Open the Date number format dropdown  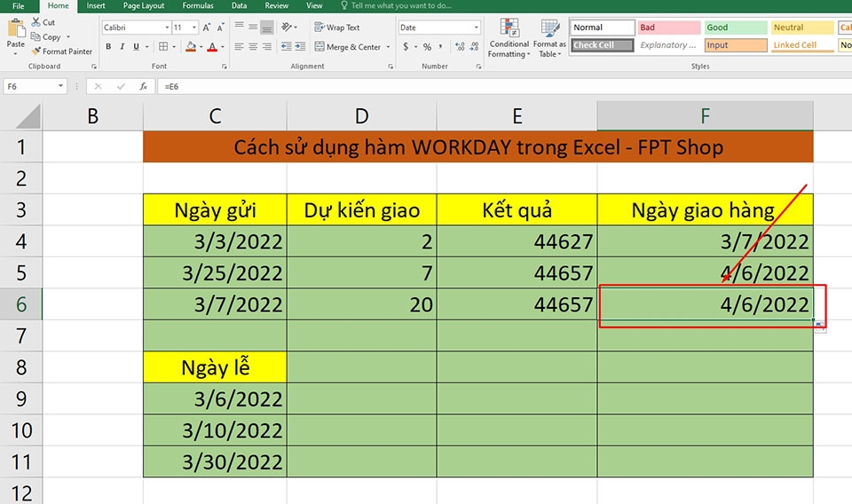476,28
